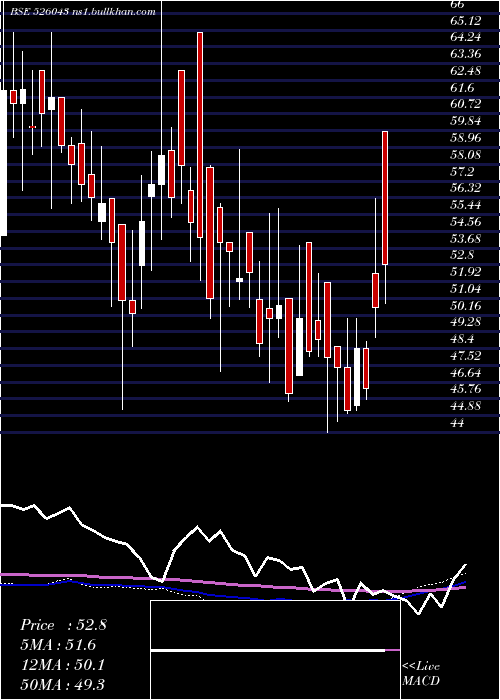Click the 5MA : 51.6 readout
Viewport: 500px width, 700px height.
pyautogui.click(x=58, y=645)
